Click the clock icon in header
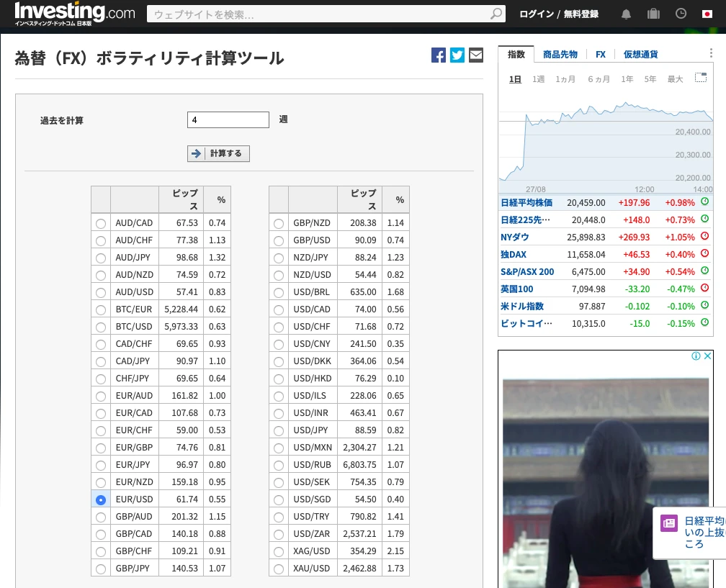 681,14
